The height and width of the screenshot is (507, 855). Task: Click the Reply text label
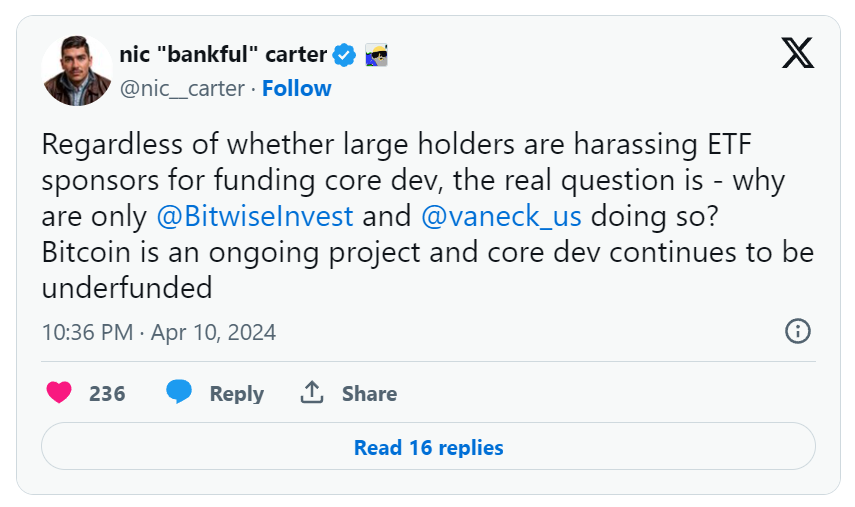point(236,394)
